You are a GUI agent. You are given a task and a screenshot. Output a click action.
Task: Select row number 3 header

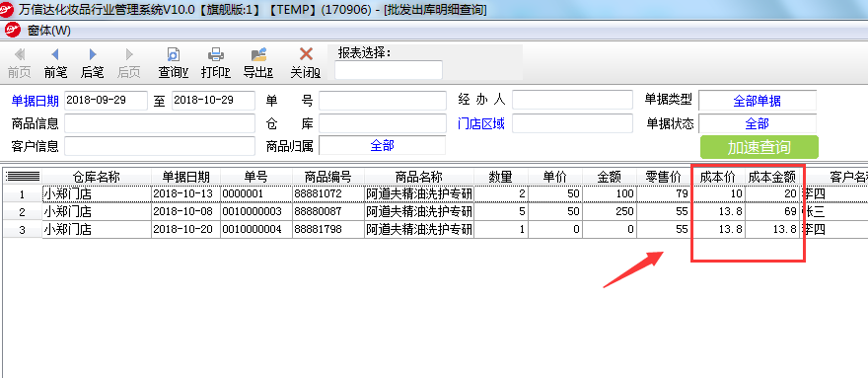pos(23,229)
